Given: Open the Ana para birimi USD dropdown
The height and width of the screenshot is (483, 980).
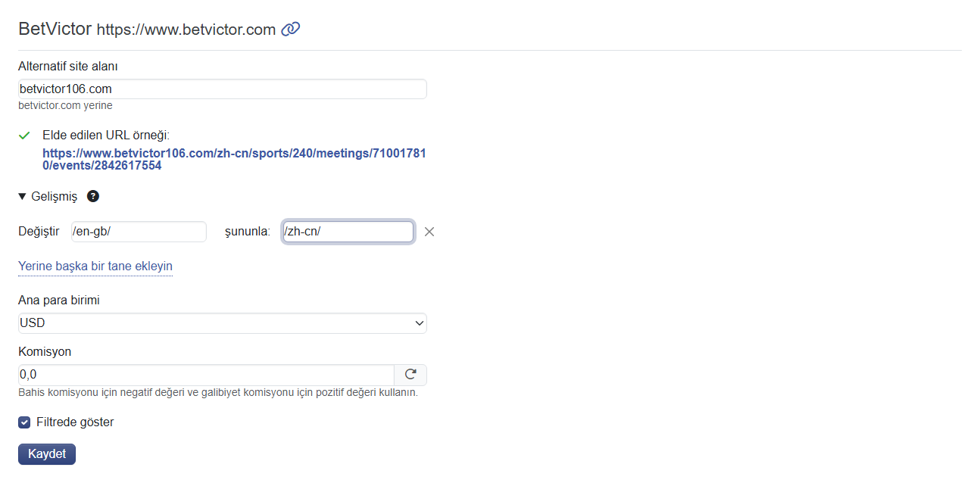Looking at the screenshot, I should pos(223,323).
